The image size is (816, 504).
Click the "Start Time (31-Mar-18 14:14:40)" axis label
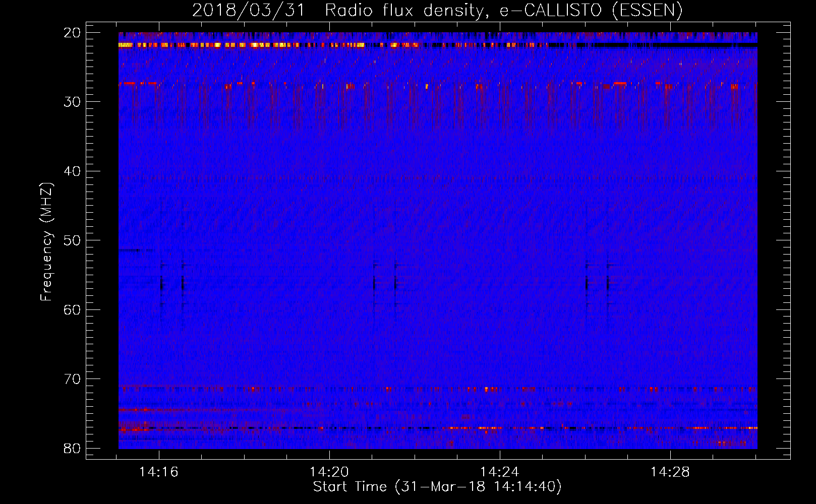click(437, 487)
